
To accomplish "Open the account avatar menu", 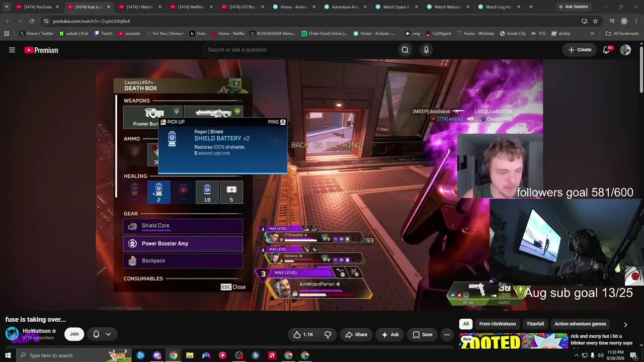I will point(625,50).
